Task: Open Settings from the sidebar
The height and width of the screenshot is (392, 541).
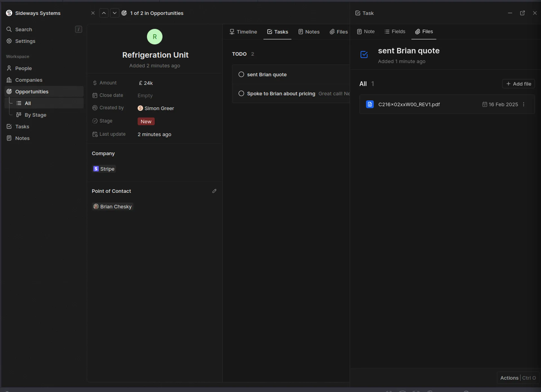Action: [x=25, y=41]
